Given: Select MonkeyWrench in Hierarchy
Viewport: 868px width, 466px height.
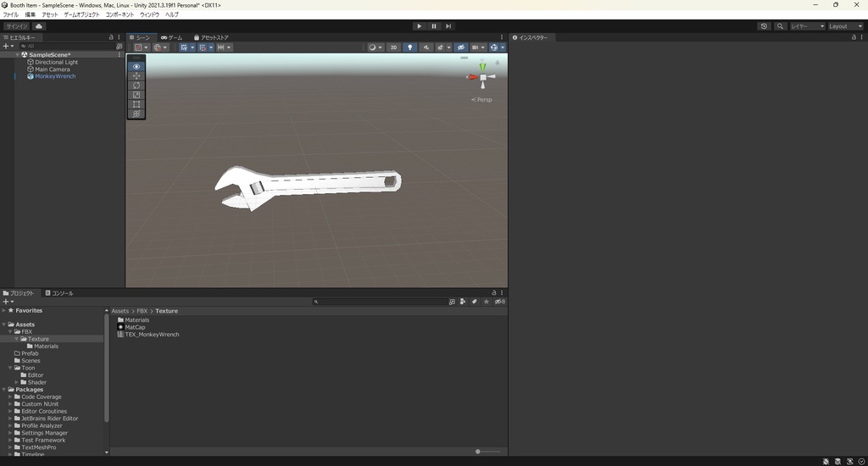Looking at the screenshot, I should pos(55,76).
